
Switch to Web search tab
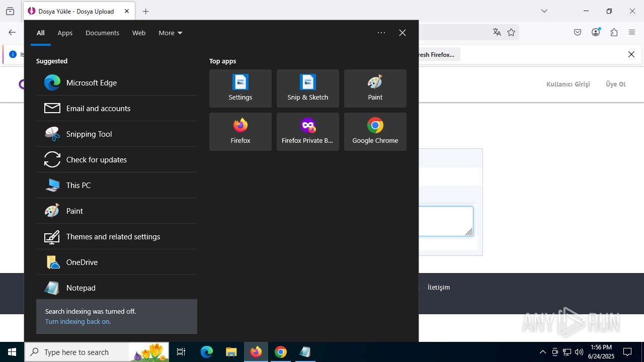(x=139, y=33)
